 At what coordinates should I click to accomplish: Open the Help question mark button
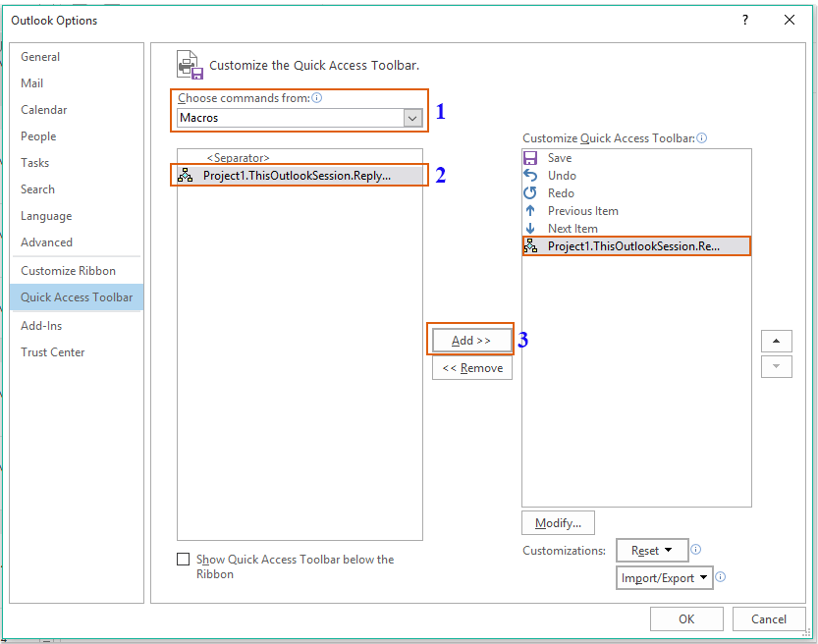[x=745, y=20]
